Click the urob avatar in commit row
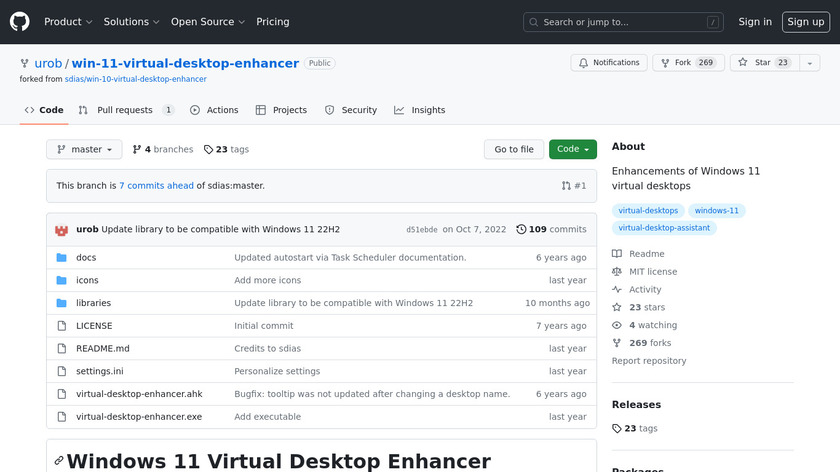 coord(63,229)
